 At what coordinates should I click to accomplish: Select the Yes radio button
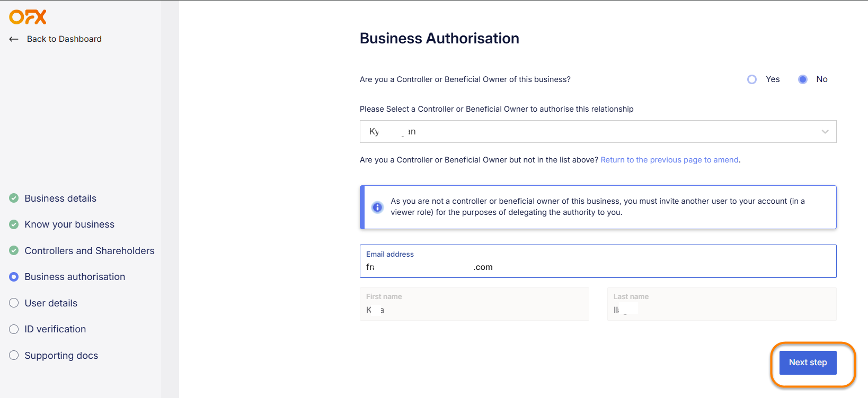tap(752, 79)
